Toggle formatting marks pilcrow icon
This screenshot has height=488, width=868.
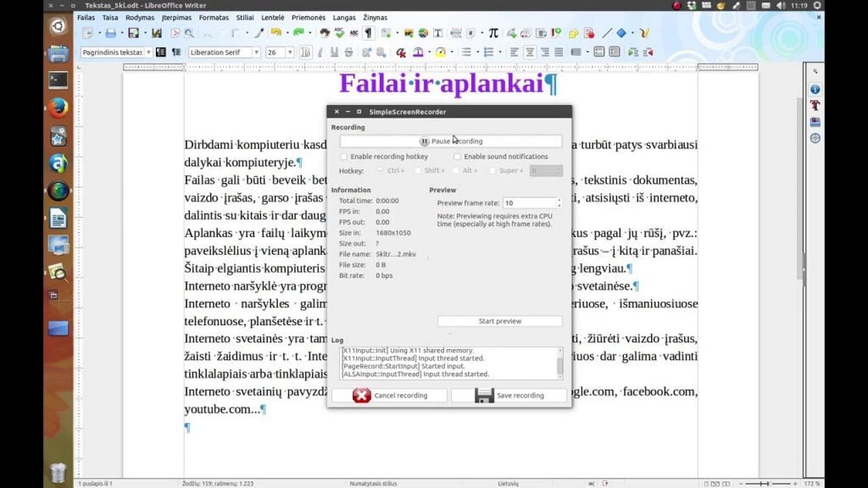[x=368, y=33]
